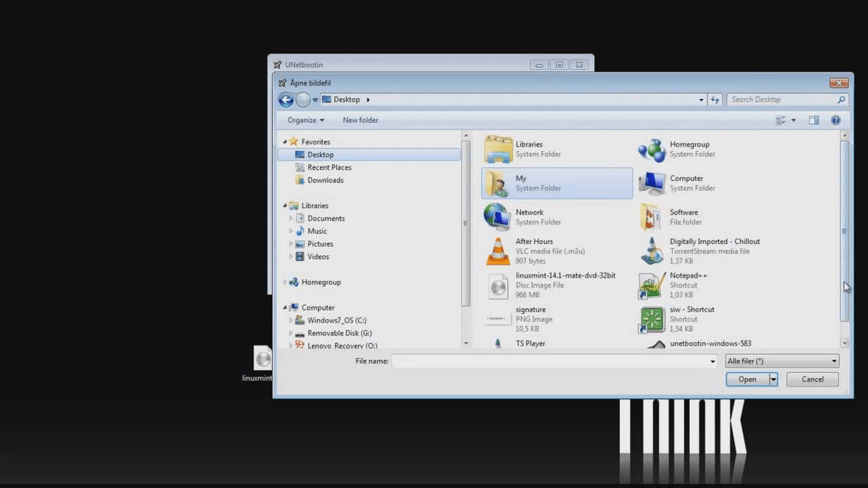Select the Software file folder icon
The image size is (868, 488).
pyautogui.click(x=651, y=217)
